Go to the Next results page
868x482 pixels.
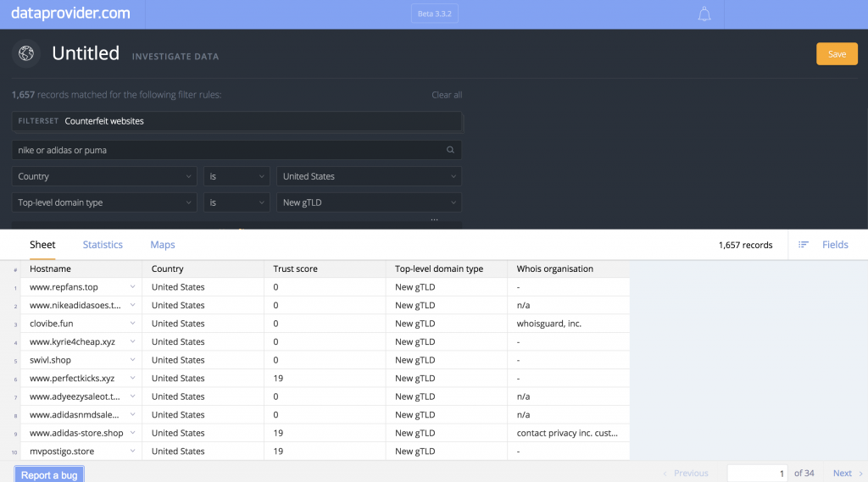(x=848, y=474)
